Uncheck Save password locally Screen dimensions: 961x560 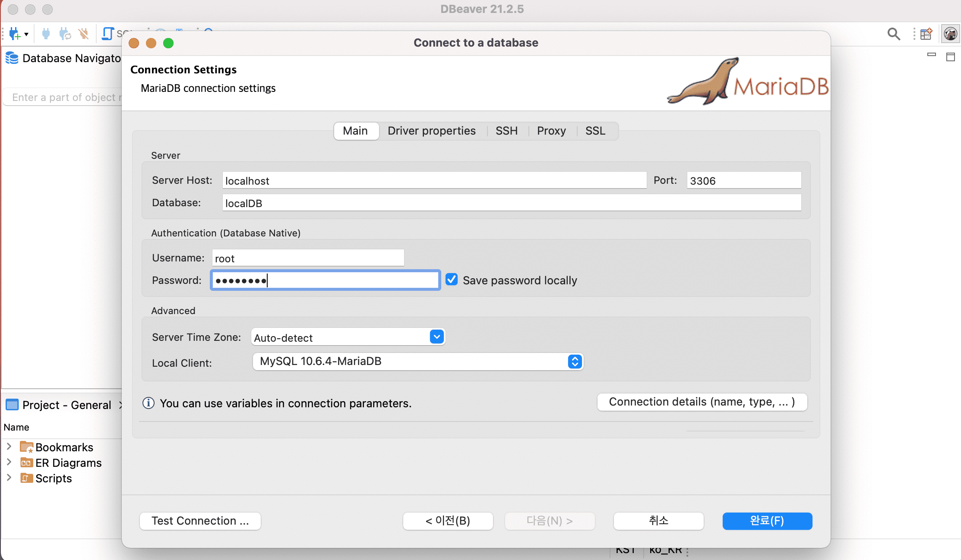pos(452,280)
